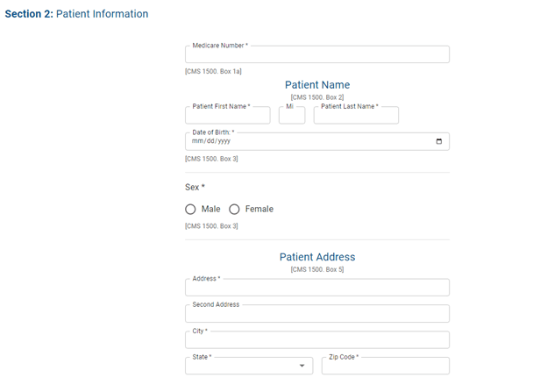The image size is (547, 392).
Task: Expand the State dropdown arrow
Action: pos(302,366)
